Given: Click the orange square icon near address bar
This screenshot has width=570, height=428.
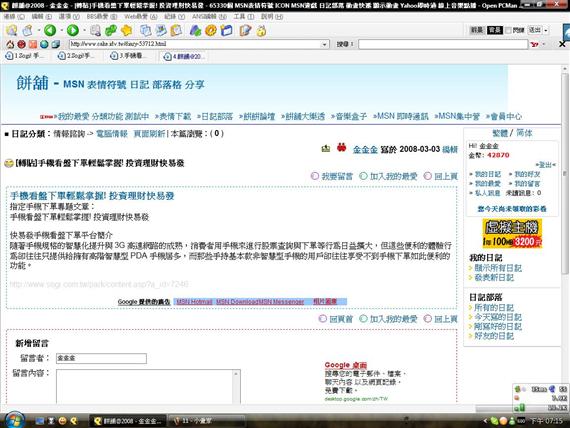Looking at the screenshot, I should 33,44.
